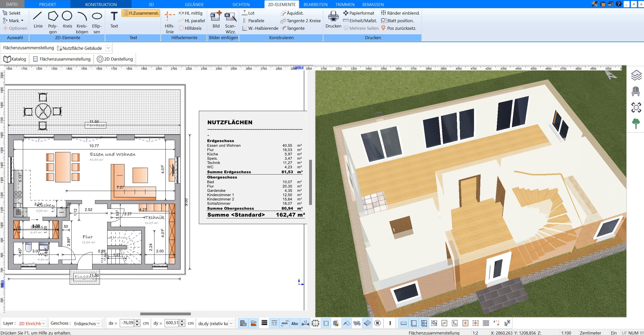Open the dx,dy relativ mode dropdown
The height and width of the screenshot is (335, 644).
tap(231, 323)
